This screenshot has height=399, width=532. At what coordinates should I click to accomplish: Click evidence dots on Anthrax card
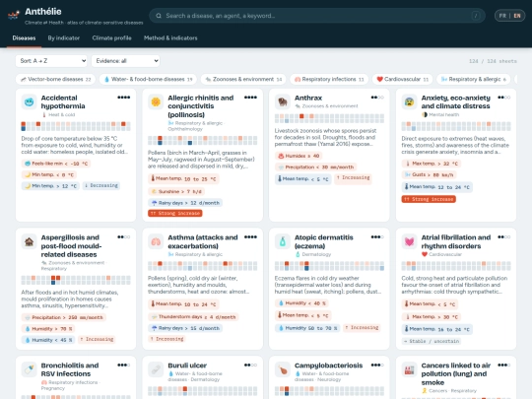377,98
